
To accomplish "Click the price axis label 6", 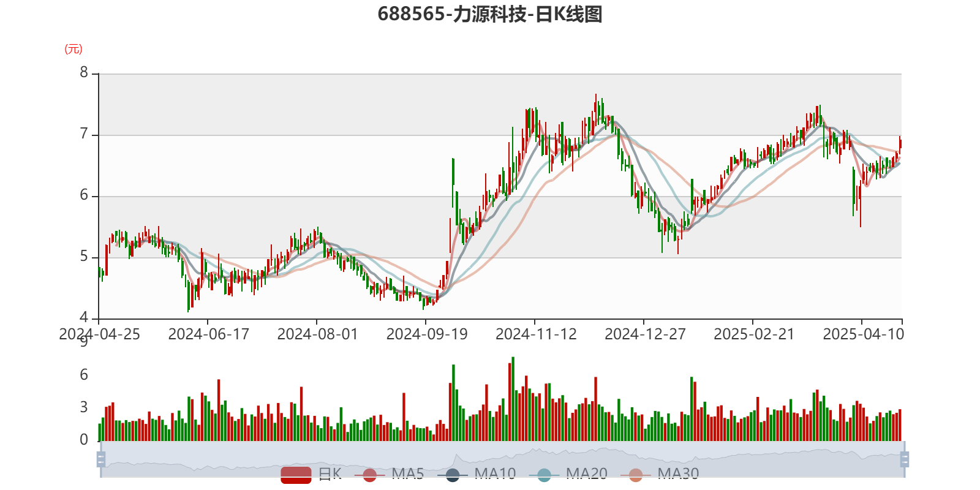I will pyautogui.click(x=84, y=195).
